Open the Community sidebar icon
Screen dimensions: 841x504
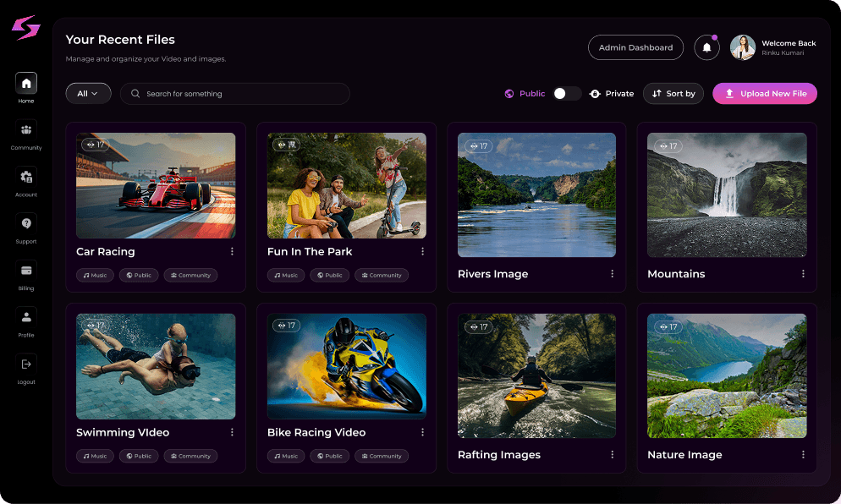point(26,130)
